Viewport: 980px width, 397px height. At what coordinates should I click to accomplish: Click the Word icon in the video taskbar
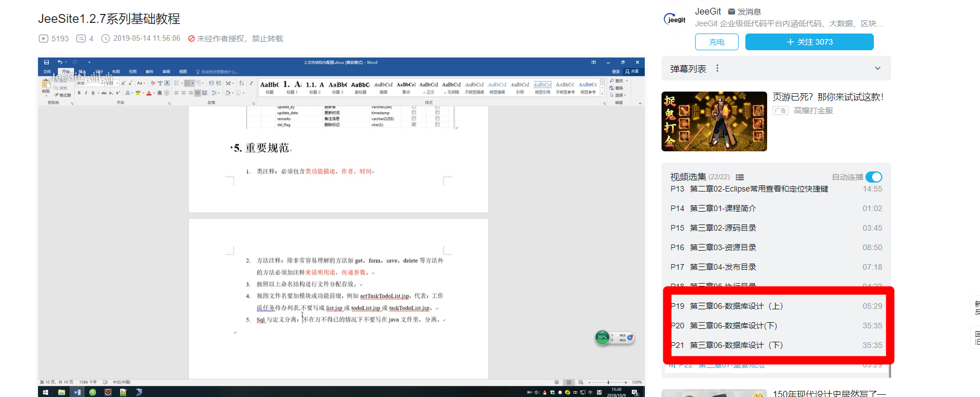coord(77,393)
